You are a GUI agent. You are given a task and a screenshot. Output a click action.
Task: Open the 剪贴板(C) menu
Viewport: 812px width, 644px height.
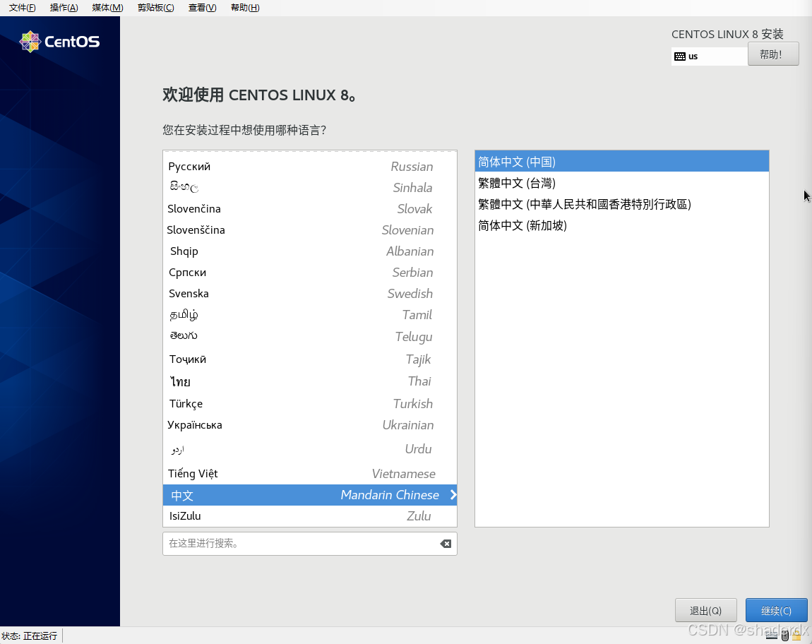tap(155, 8)
